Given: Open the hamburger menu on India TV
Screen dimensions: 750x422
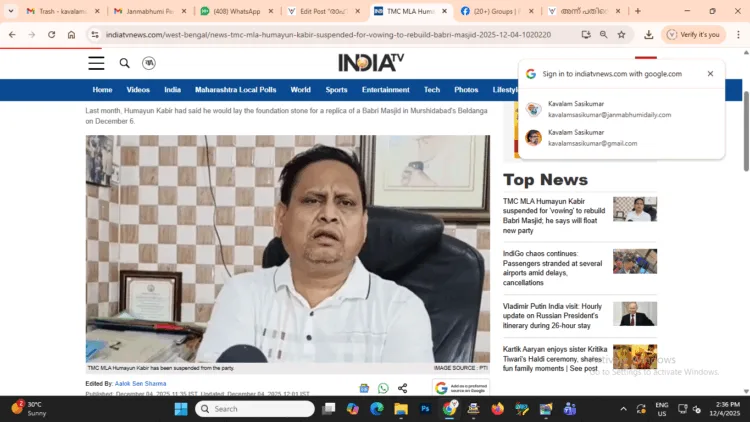Looking at the screenshot, I should coord(96,63).
